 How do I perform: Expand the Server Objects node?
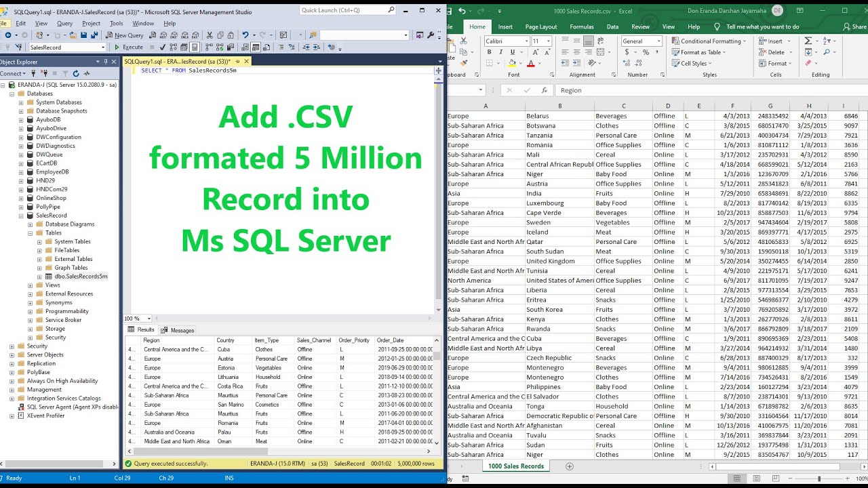coord(12,355)
